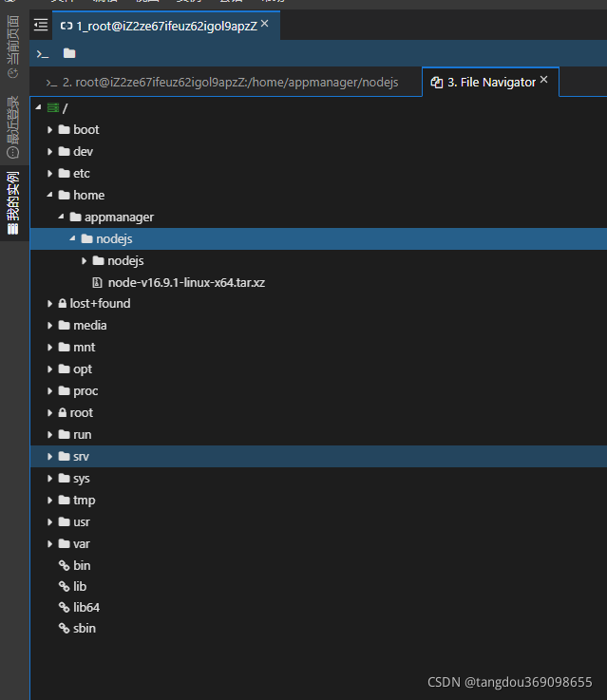
Task: Expand the media folder arrow
Action: click(50, 326)
